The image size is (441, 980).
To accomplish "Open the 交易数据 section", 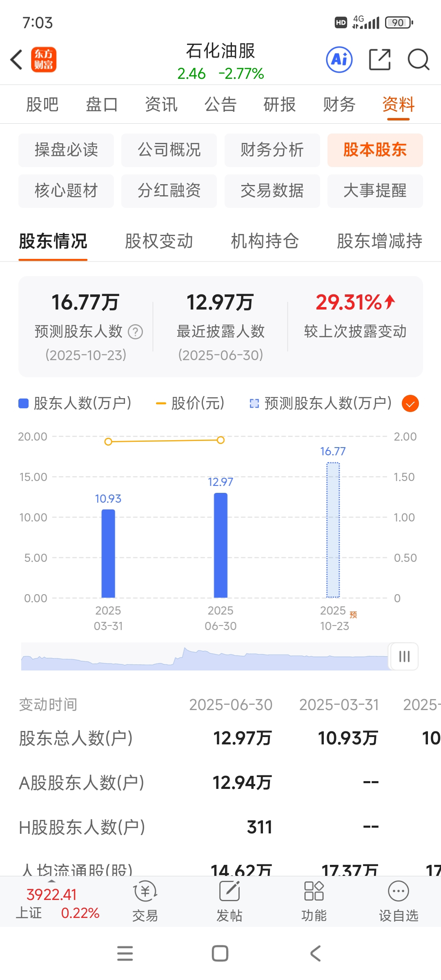I will [x=272, y=191].
